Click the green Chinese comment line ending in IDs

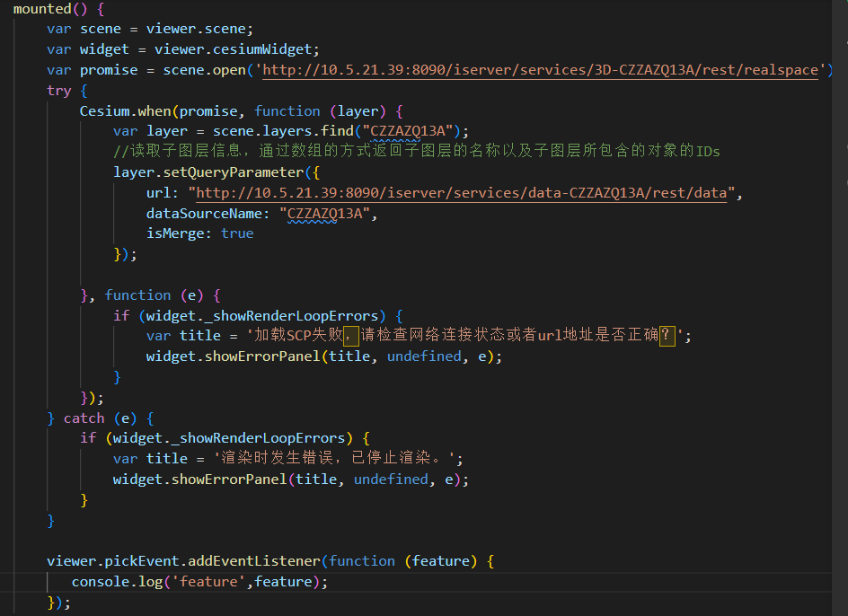(x=417, y=151)
